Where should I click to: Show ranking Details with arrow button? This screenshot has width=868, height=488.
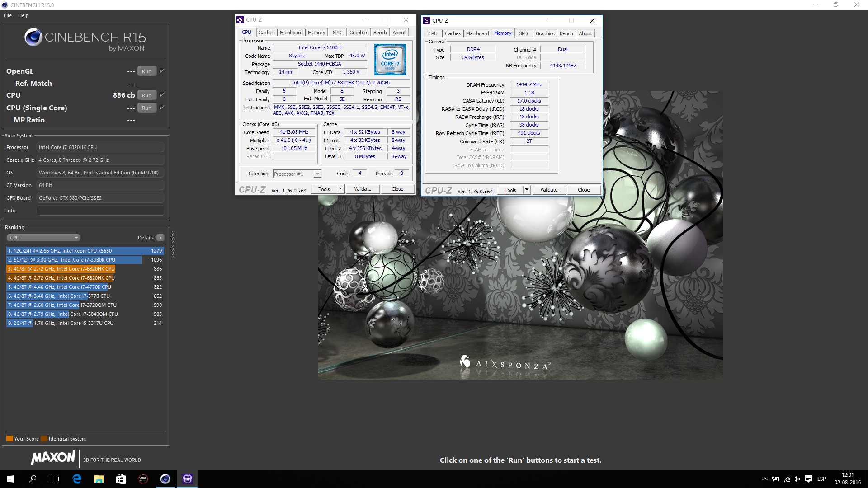coord(160,238)
